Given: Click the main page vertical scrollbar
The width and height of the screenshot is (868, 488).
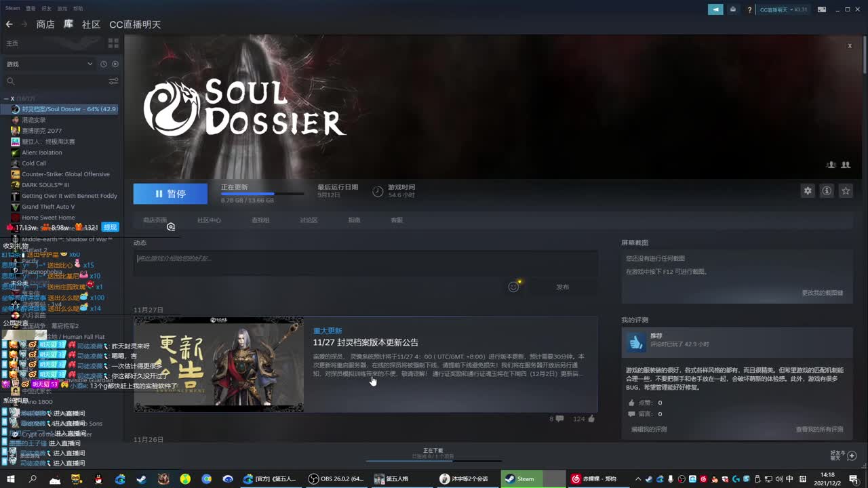Looking at the screenshot, I should pyautogui.click(x=865, y=54).
